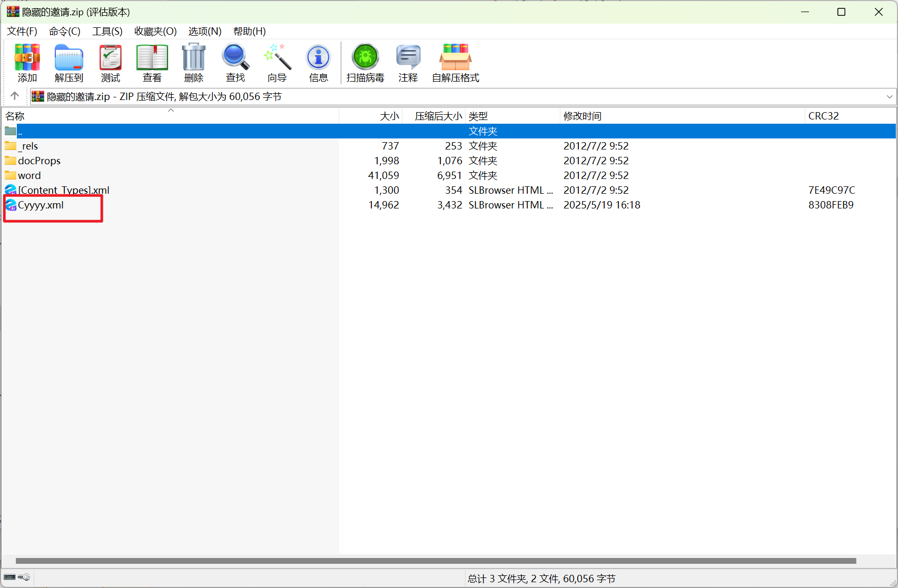Open the File (文件) menu
The image size is (898, 588).
coord(22,32)
